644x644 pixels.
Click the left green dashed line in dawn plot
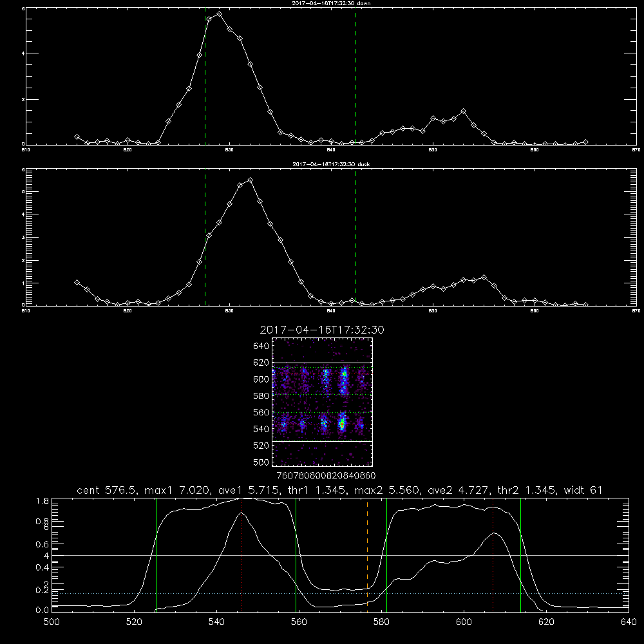[205, 76]
